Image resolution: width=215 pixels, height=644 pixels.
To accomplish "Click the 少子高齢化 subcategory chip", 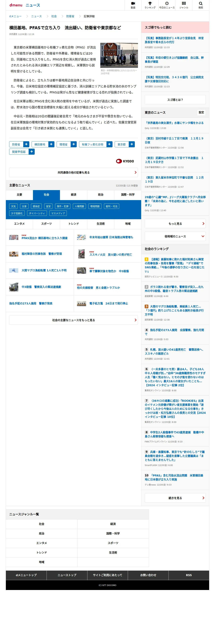I will 17,213.
